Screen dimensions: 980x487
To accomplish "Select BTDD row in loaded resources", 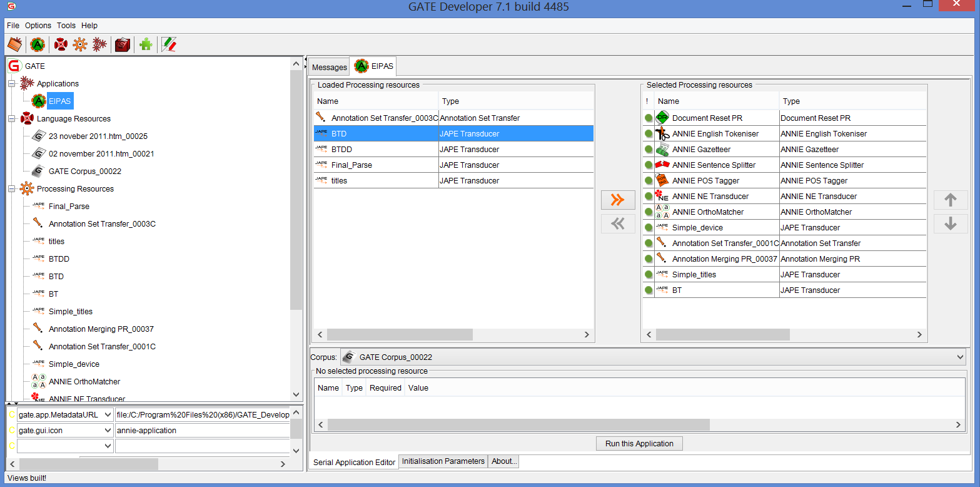I will click(453, 149).
